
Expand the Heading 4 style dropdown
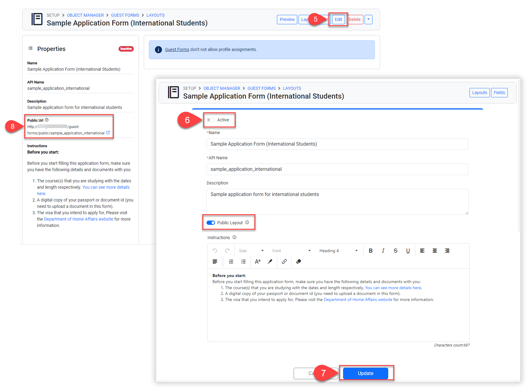click(x=338, y=251)
